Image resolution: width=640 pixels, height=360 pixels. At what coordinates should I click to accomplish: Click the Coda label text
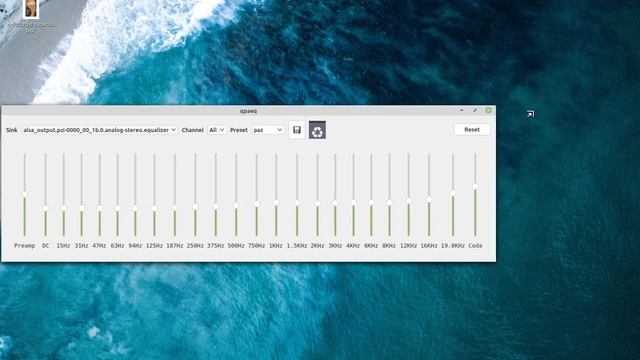pos(475,245)
